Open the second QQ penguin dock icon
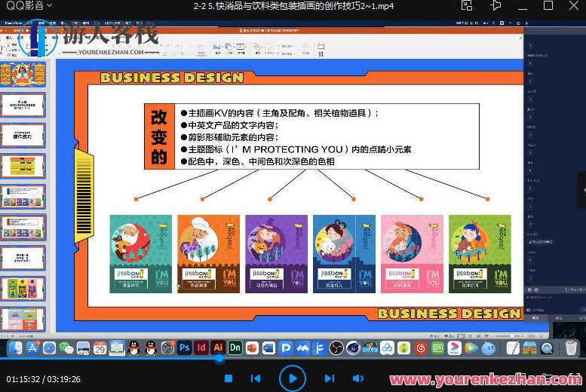The image size is (586, 392). [x=151, y=348]
